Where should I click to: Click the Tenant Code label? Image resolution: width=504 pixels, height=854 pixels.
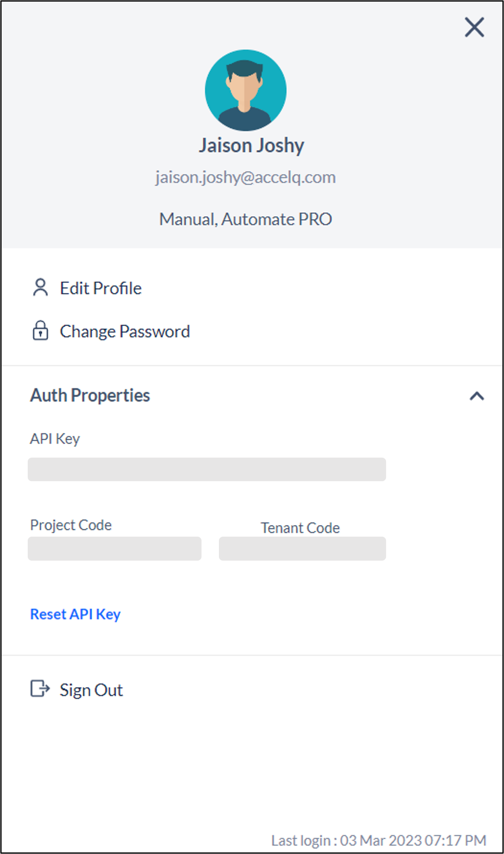pyautogui.click(x=300, y=528)
